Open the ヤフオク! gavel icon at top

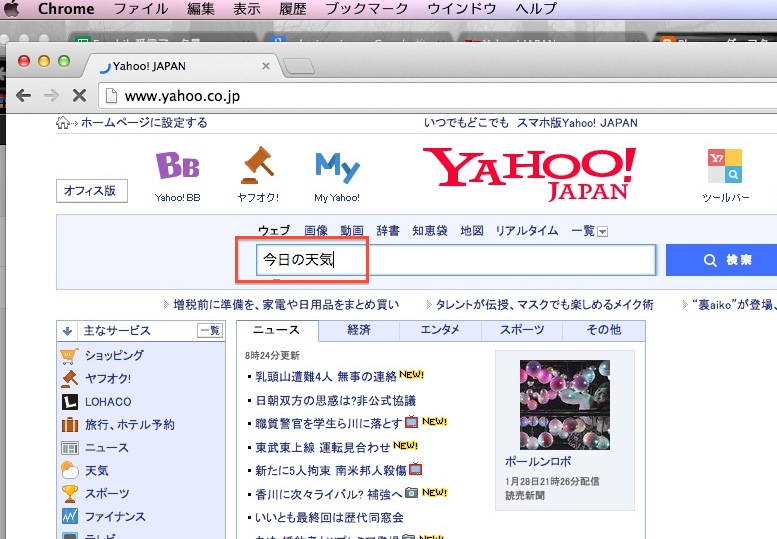coord(258,164)
